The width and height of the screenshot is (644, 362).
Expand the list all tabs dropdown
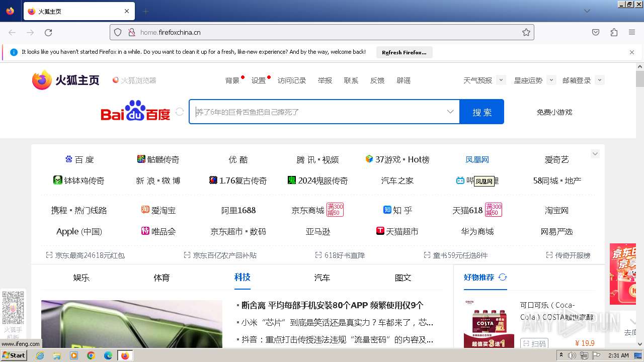pos(587,11)
